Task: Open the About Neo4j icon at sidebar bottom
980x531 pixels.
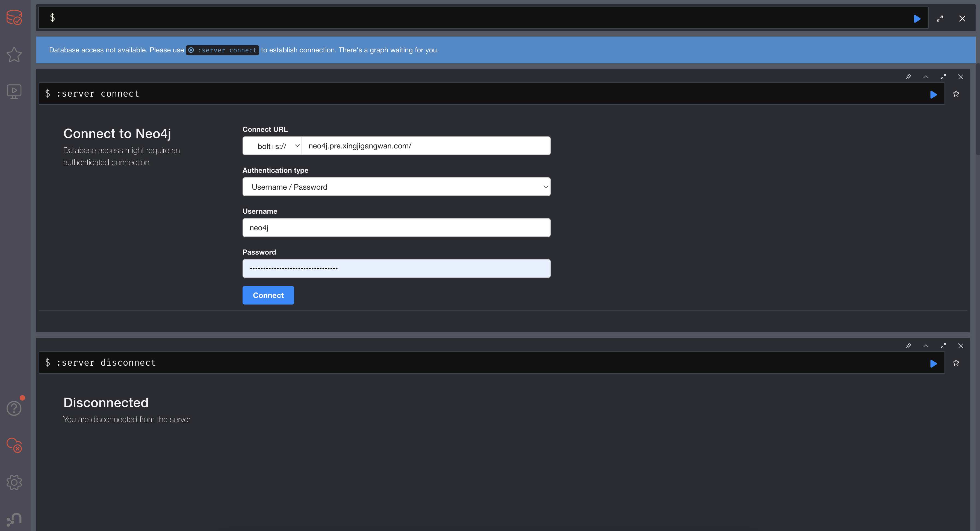Action: (14, 519)
